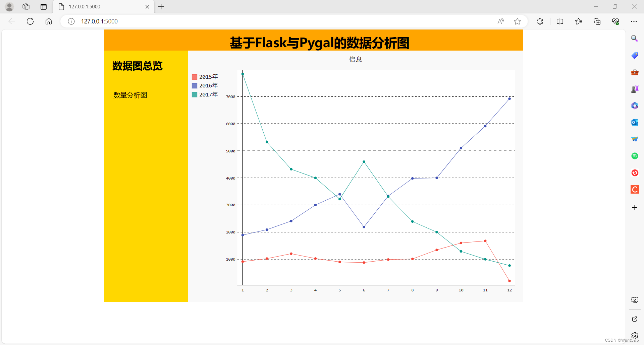Toggle the 2015年 series legend
This screenshot has height=345, width=644.
tap(205, 77)
